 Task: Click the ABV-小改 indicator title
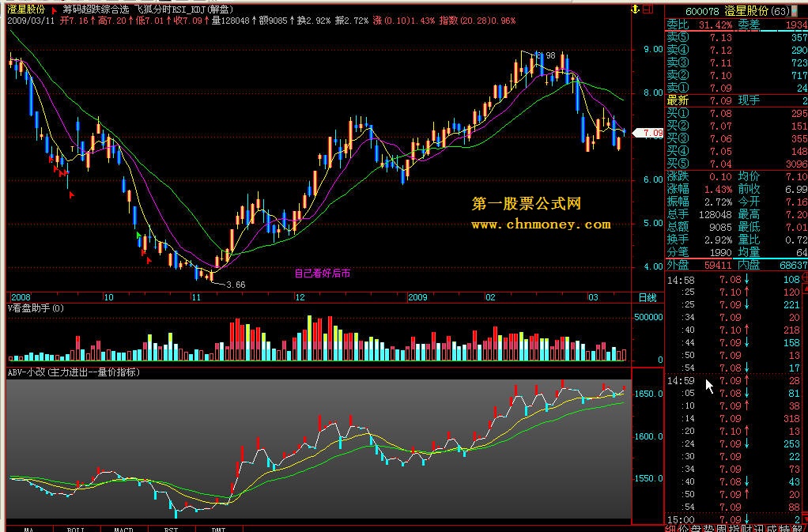74,372
